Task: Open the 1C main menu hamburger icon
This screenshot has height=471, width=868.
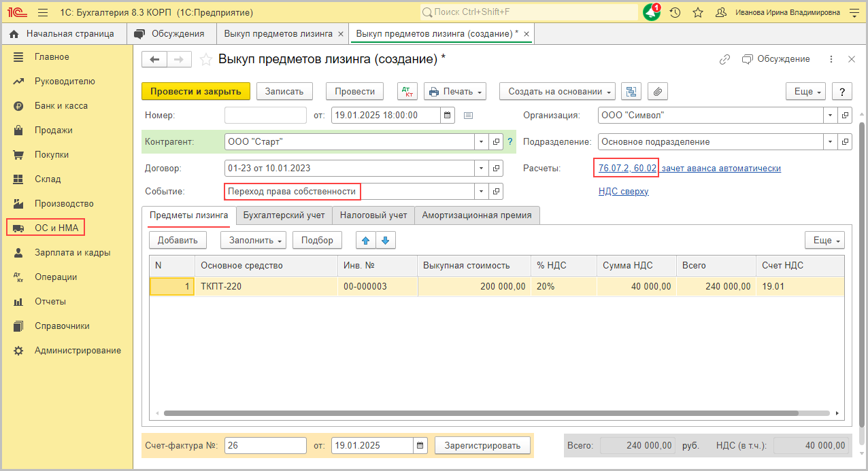Action: click(x=43, y=12)
